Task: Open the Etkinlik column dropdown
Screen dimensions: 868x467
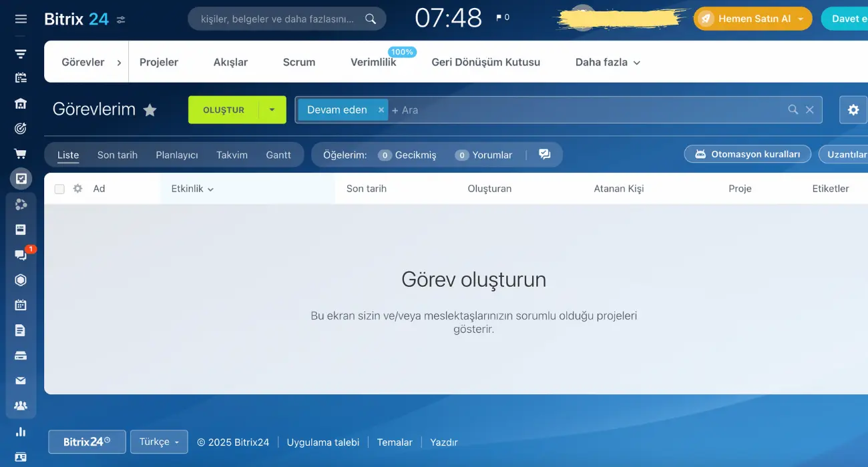Action: [x=192, y=188]
